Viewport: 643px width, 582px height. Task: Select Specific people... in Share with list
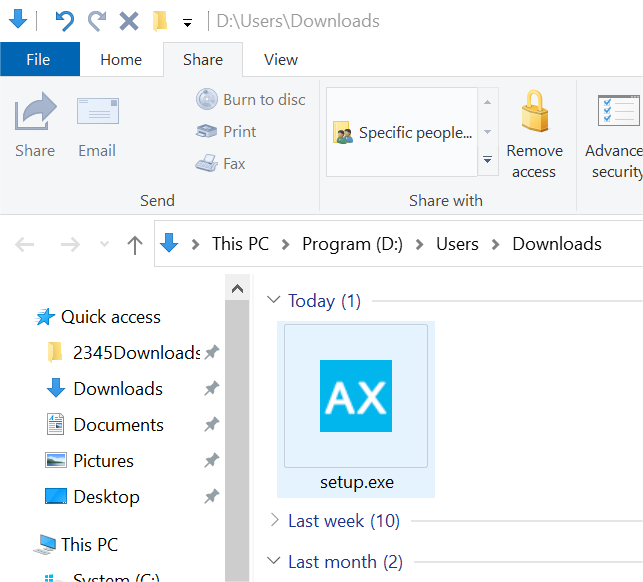(x=402, y=132)
